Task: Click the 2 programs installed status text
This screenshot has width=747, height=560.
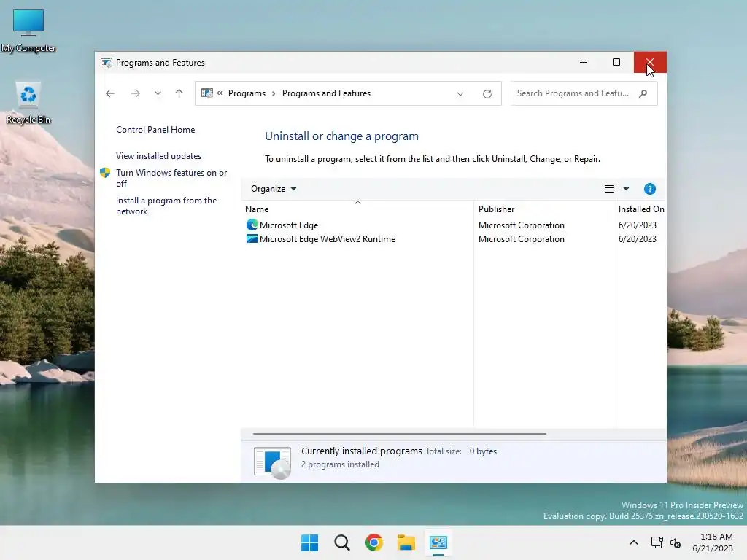Action: pos(340,464)
